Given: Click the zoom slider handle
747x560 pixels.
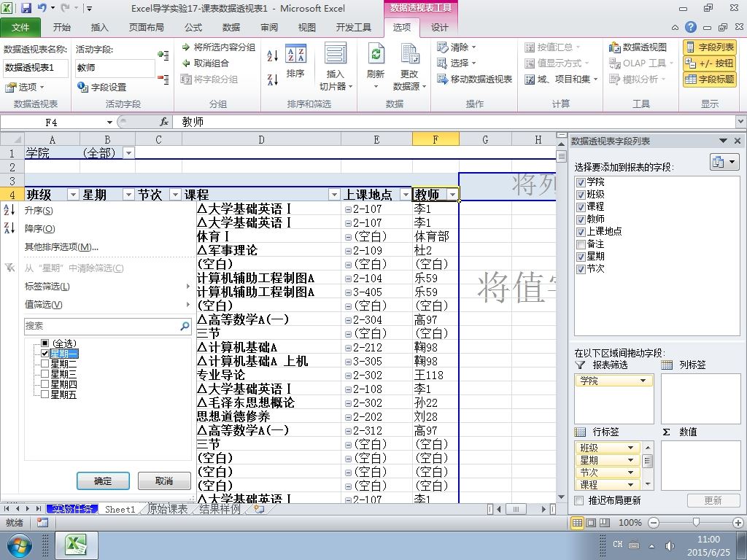Looking at the screenshot, I should click(x=695, y=523).
